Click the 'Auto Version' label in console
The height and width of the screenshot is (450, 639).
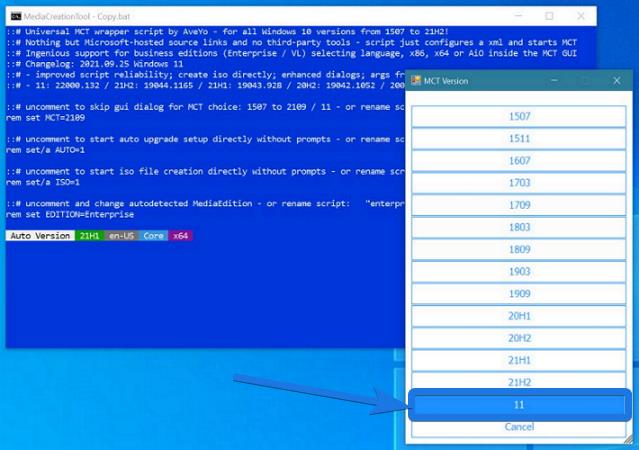point(40,236)
